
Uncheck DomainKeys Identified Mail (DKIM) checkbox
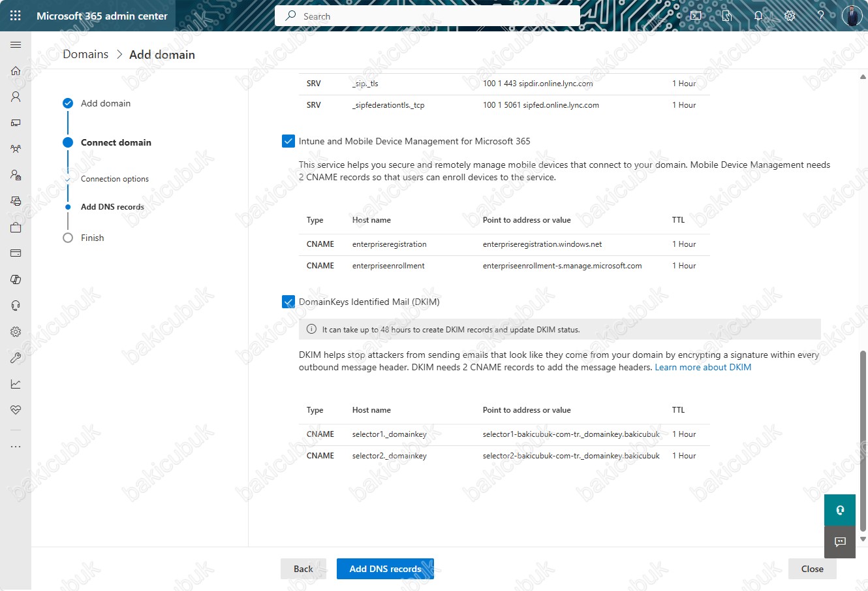click(x=288, y=302)
